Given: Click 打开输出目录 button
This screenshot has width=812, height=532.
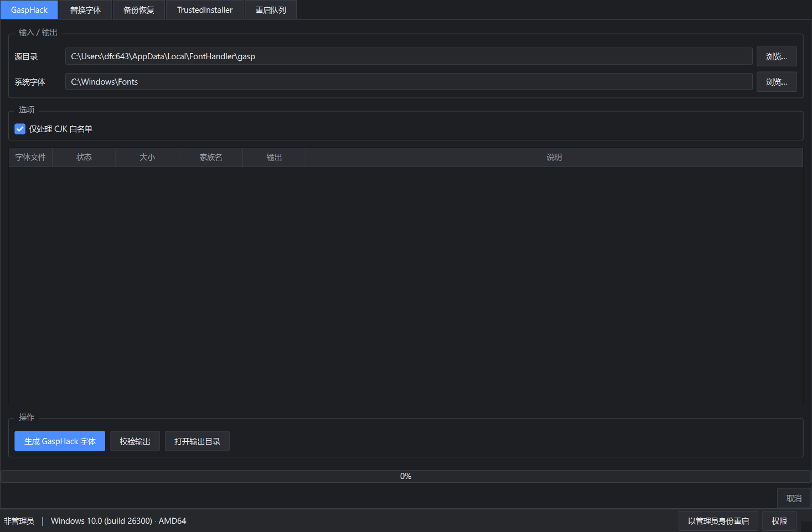Looking at the screenshot, I should tap(197, 441).
